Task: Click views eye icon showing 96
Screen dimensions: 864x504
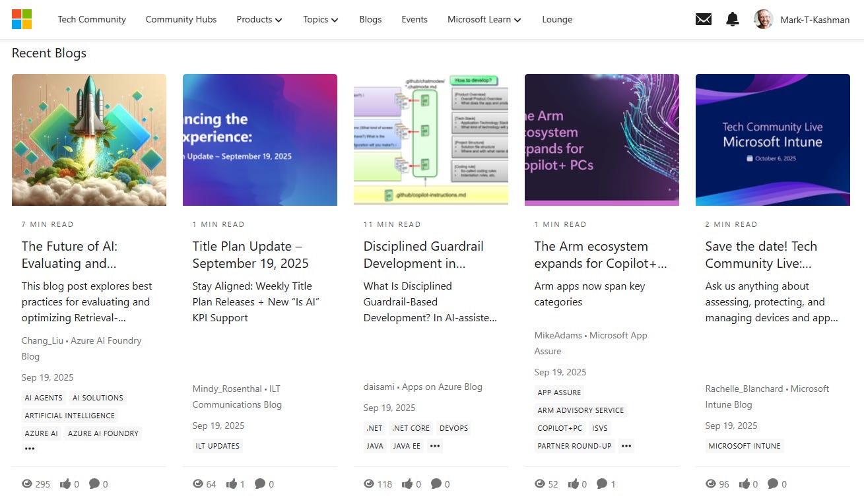Action: click(711, 484)
